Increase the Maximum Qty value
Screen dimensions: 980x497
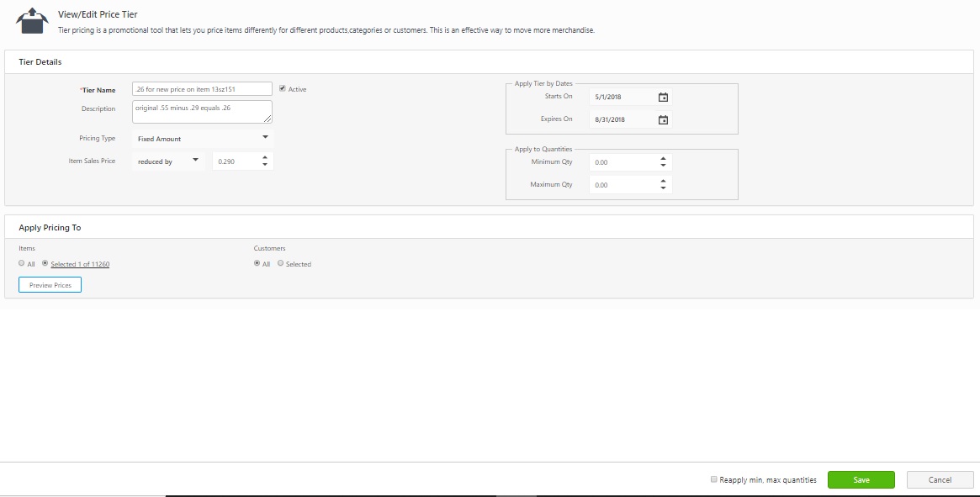[x=663, y=181]
